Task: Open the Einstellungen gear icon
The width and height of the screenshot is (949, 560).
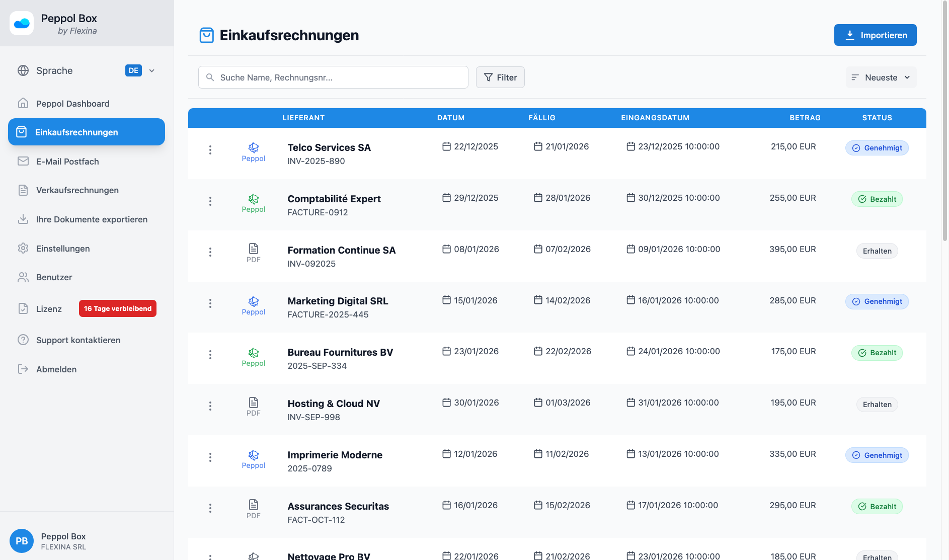Action: coord(23,248)
